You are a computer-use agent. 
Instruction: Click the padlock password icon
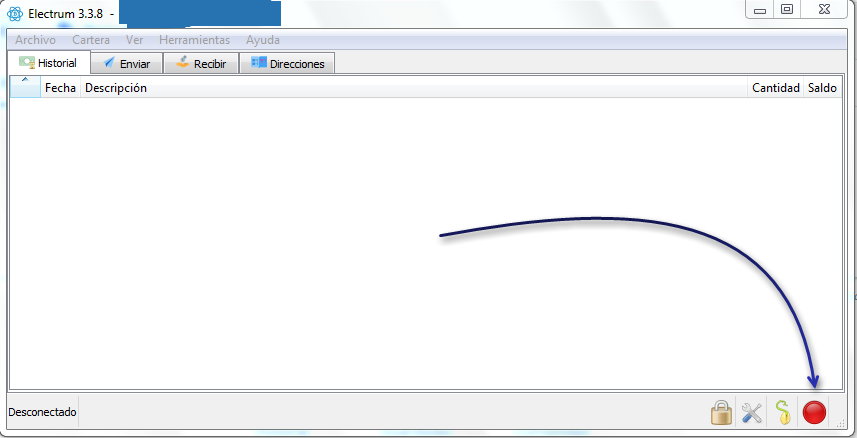[721, 412]
